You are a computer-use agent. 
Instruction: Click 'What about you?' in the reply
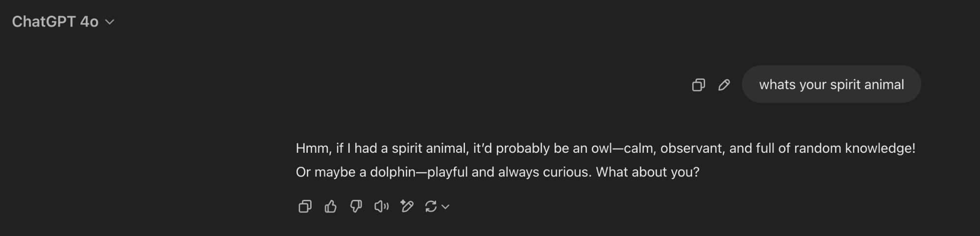647,172
